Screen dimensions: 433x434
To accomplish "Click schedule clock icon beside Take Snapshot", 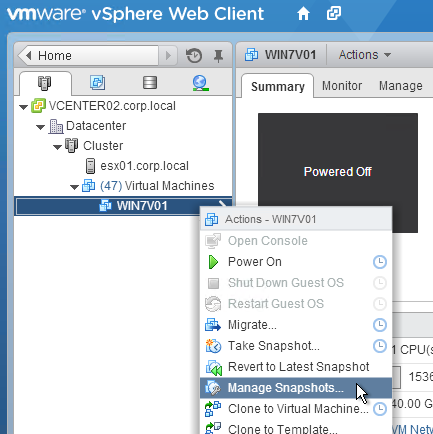I will (380, 346).
